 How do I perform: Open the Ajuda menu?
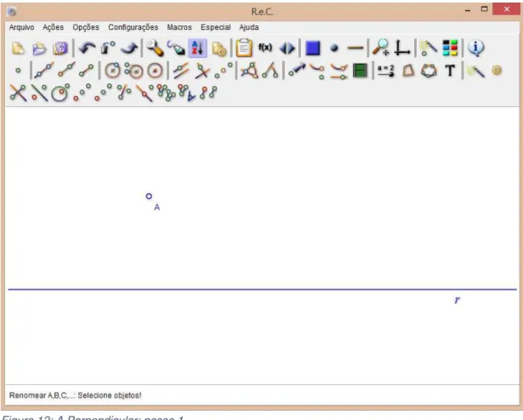click(x=249, y=27)
